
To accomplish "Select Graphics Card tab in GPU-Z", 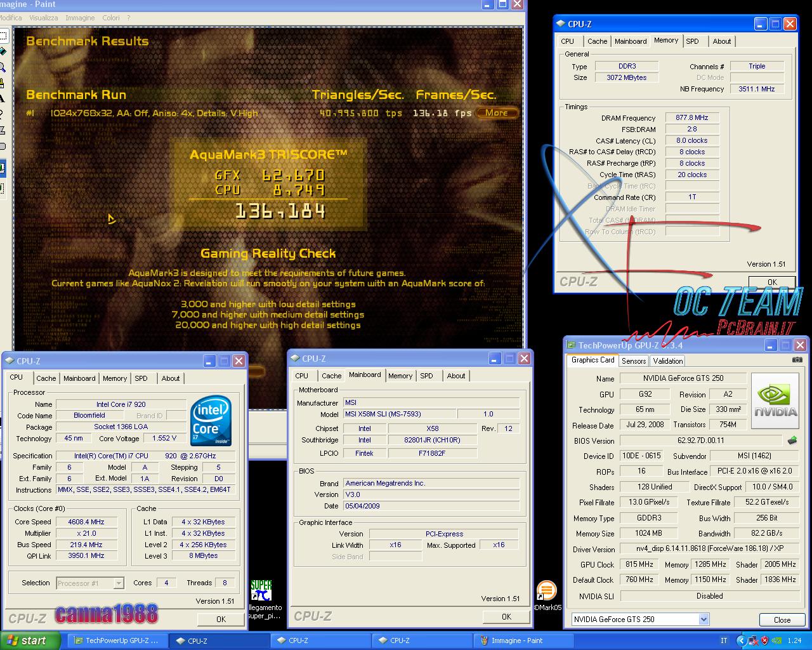I will (x=593, y=360).
